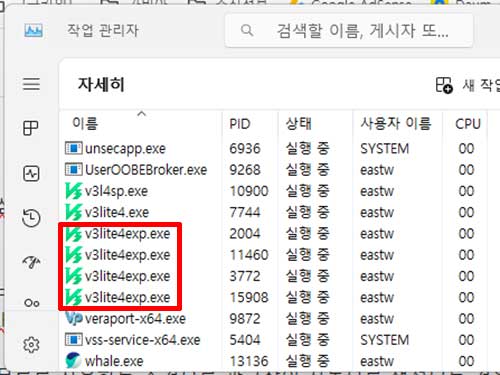Click the 자세히 page heading
The width and height of the screenshot is (500, 375).
coord(101,84)
